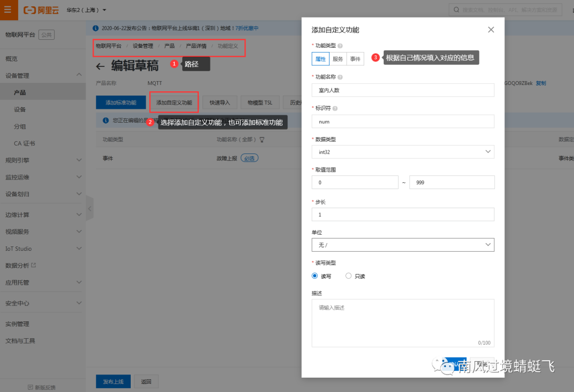Click the 故障上报 function name
Screen dimensions: 574x392
click(x=226, y=158)
